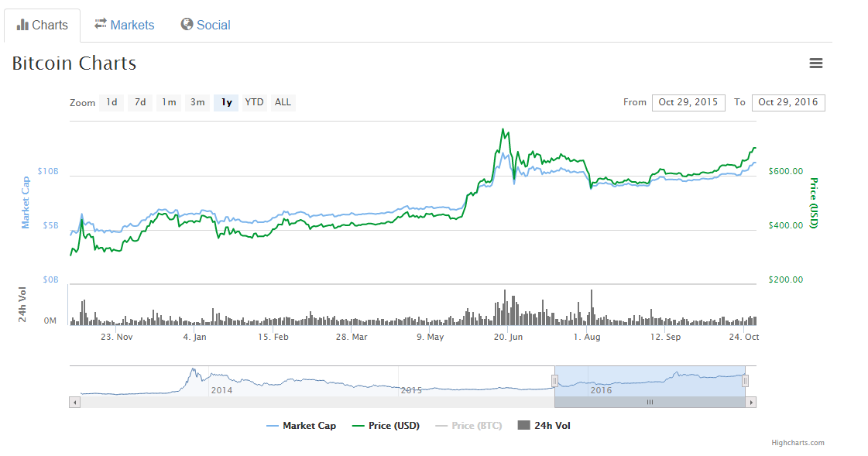This screenshot has width=868, height=456.
Task: Toggle Price (USD) series visibility
Action: 386,426
